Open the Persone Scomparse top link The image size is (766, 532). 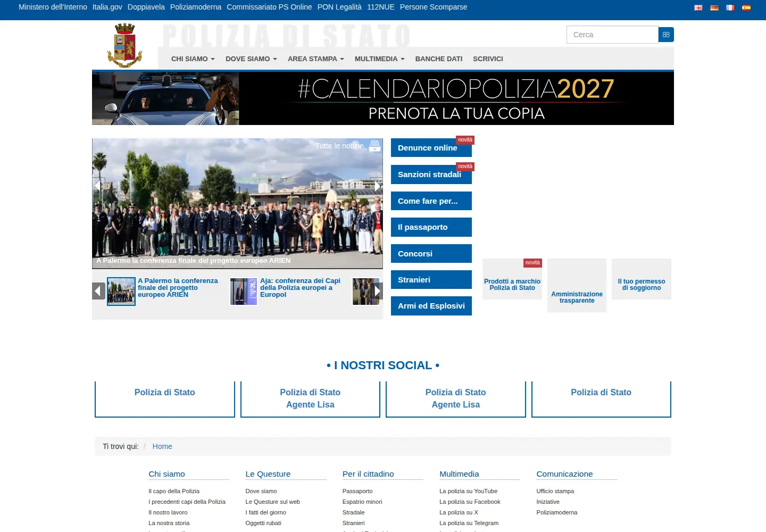coord(434,7)
